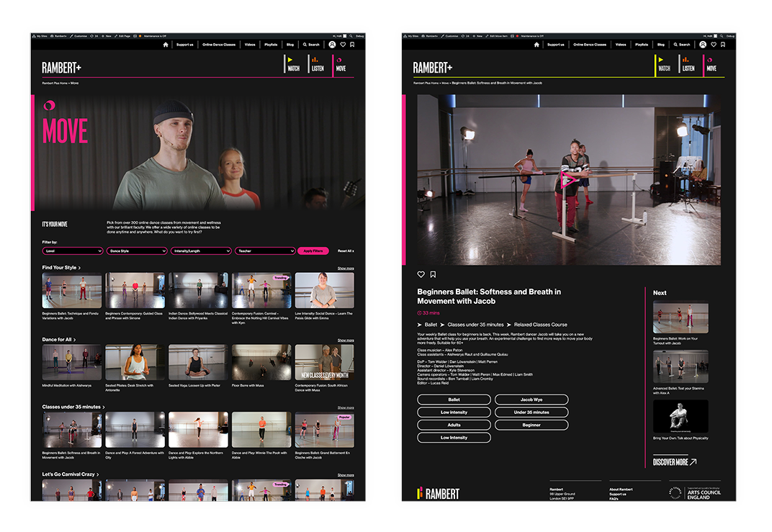Open Mindful Meditation with Aishwarya thumbnail
772x532 pixels.
72,362
